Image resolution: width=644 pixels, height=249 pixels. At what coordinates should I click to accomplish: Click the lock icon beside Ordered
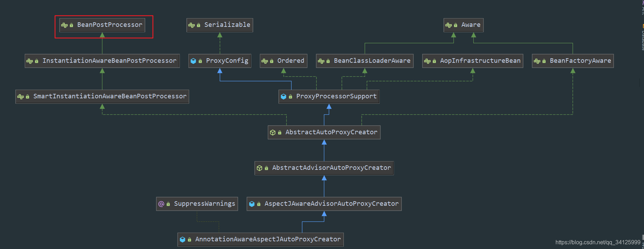(x=272, y=61)
